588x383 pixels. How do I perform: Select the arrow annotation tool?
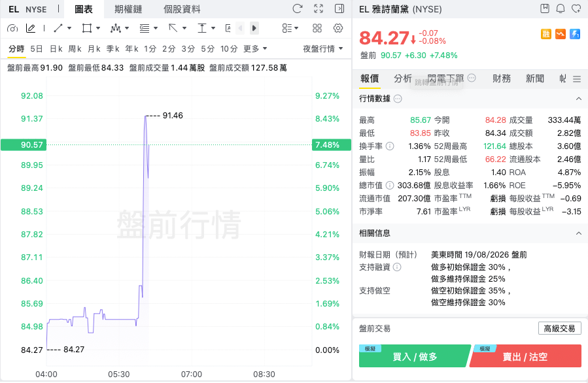[x=173, y=28]
